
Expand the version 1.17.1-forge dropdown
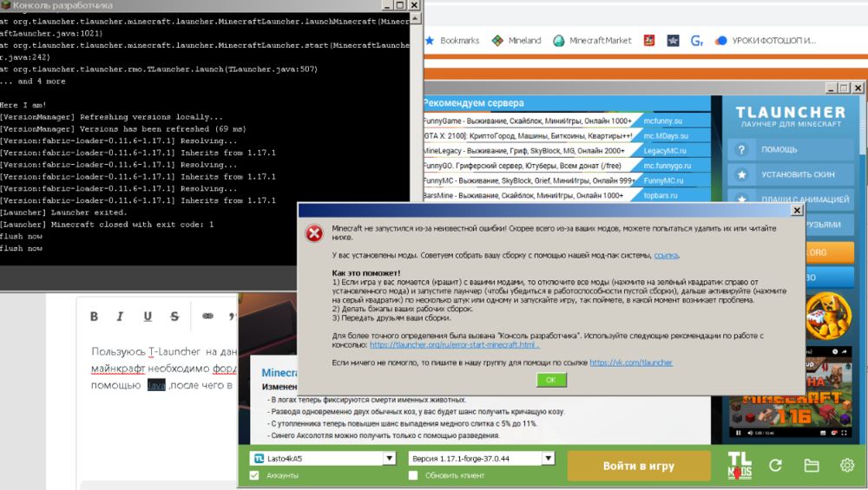coord(548,459)
